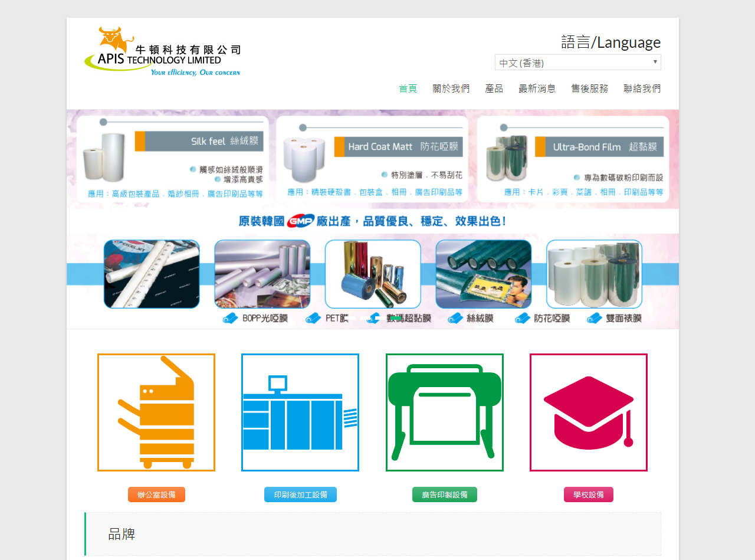Click the BOPP光啞膜 label in banner
This screenshot has width=755, height=560.
pyautogui.click(x=265, y=319)
